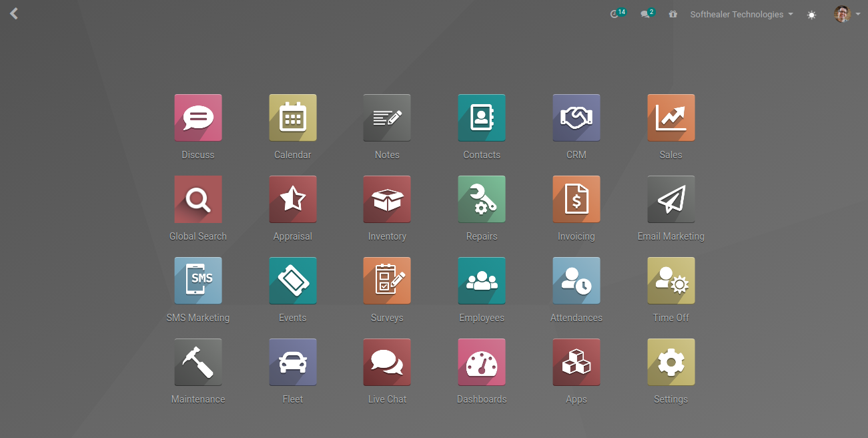This screenshot has width=868, height=438.
Task: Open the Calendar app
Action: pos(293,118)
